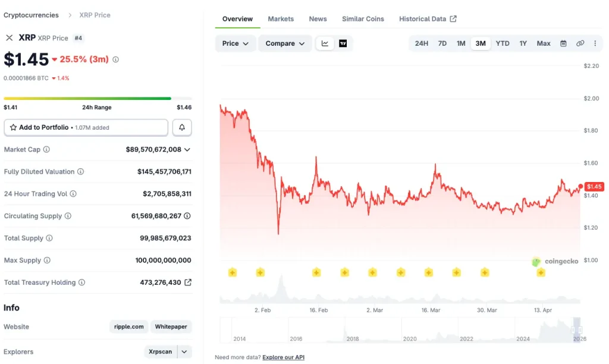Expand the Market Cap chevron
This screenshot has height=364, width=609.
coord(187,149)
